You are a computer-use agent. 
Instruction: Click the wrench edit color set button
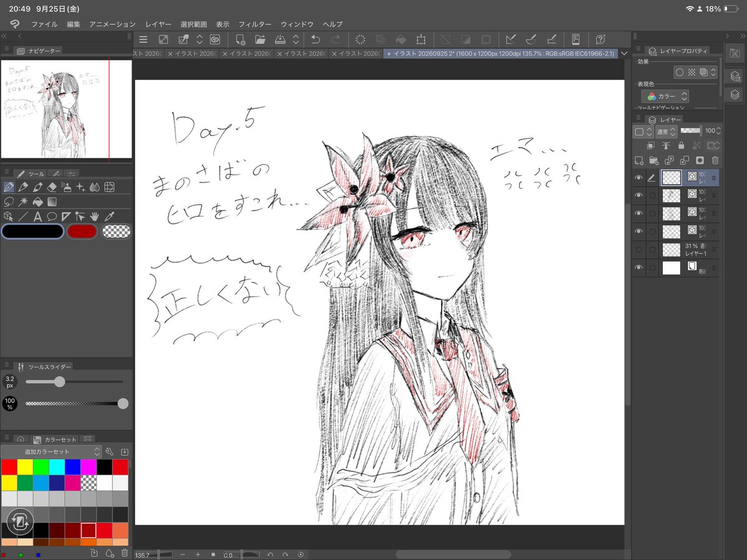109,452
